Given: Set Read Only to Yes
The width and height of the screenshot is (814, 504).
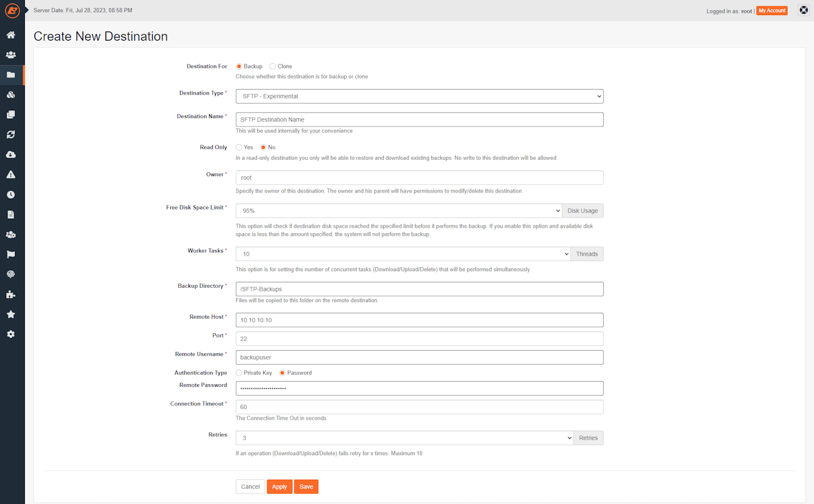Looking at the screenshot, I should point(239,147).
